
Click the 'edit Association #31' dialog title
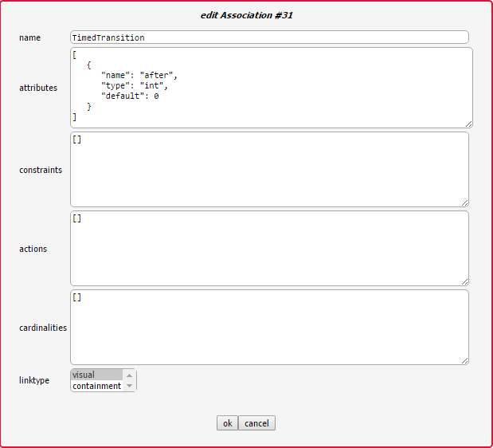246,14
